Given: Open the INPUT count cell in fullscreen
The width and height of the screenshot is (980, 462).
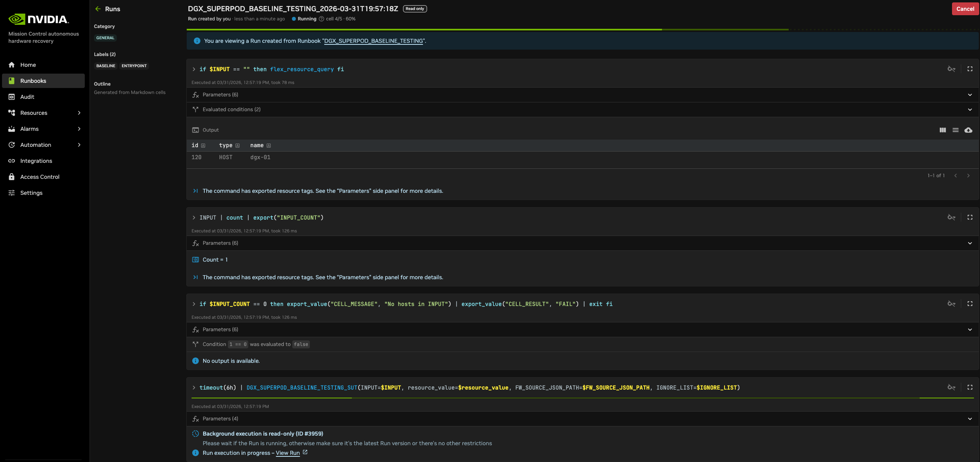Looking at the screenshot, I should click(x=970, y=218).
